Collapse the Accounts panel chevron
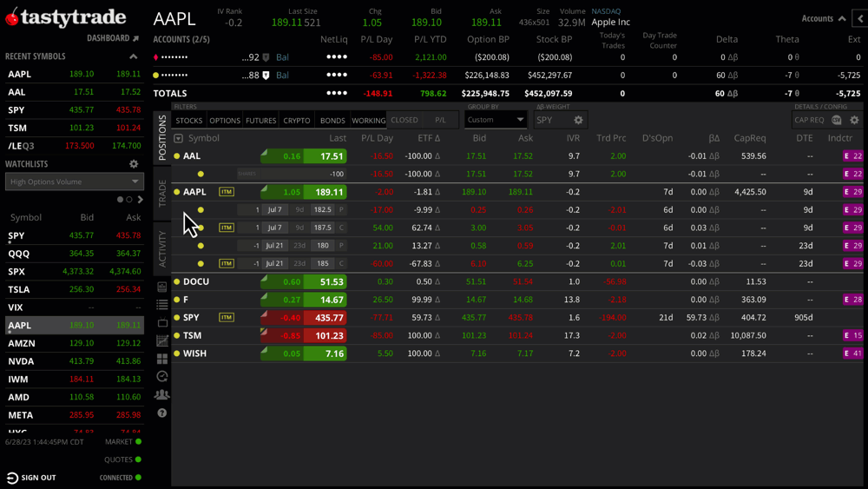 tap(842, 18)
